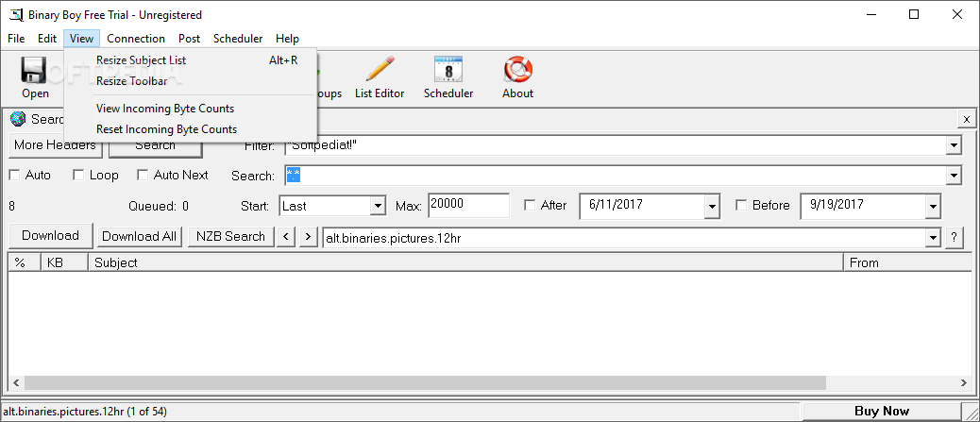This screenshot has height=422, width=980.
Task: Open the Connection menu
Action: pos(136,39)
